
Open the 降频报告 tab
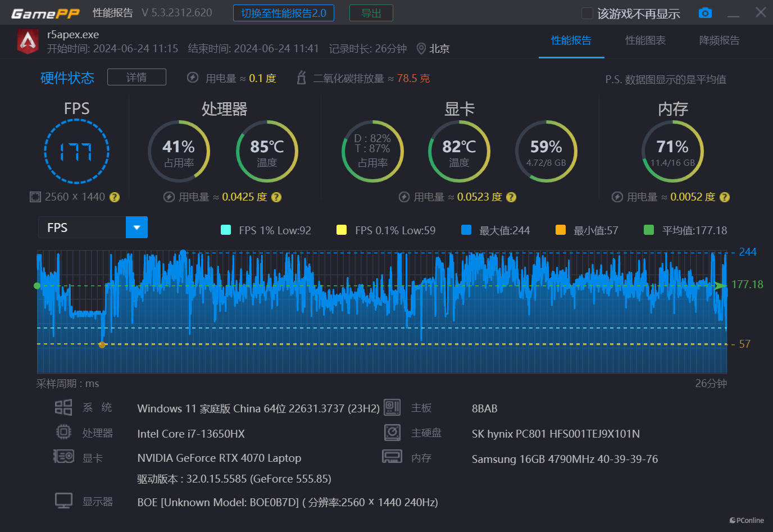719,40
